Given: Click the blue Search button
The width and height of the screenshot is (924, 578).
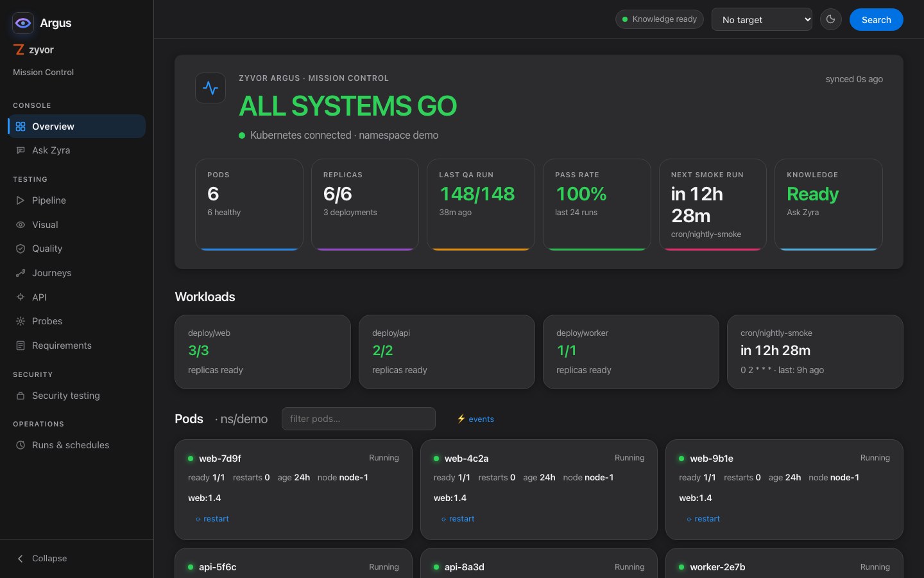Looking at the screenshot, I should (x=876, y=19).
